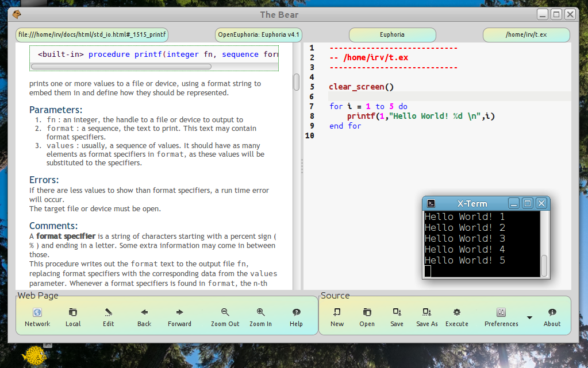The image size is (588, 368).
Task: Zoom In the documentation page
Action: point(261,313)
